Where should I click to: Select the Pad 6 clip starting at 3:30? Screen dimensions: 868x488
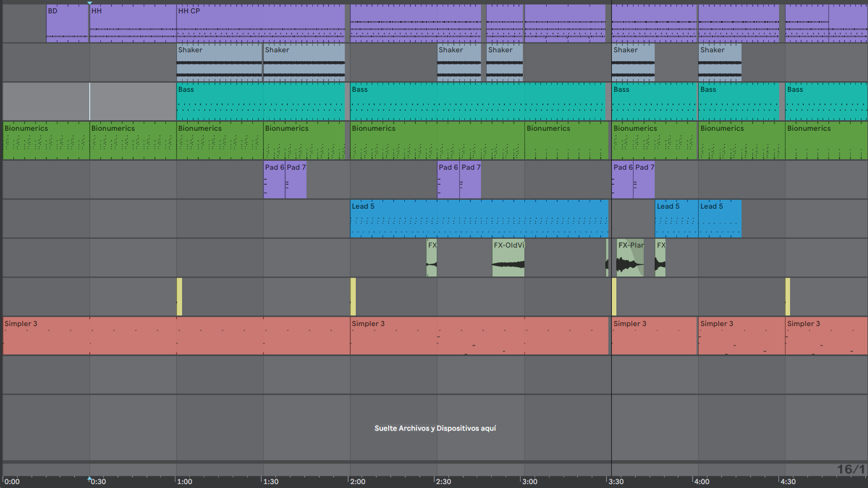coord(622,180)
